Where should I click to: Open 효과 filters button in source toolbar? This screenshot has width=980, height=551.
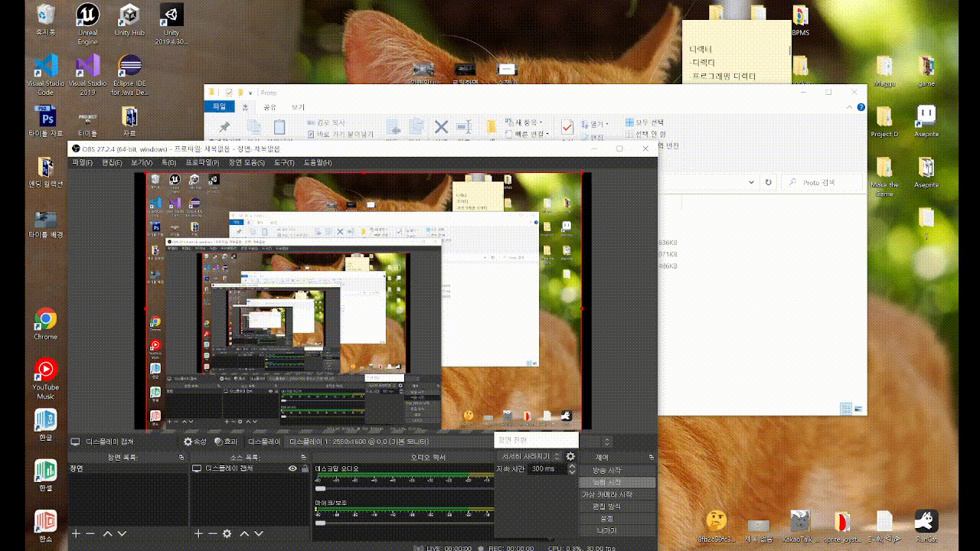click(x=226, y=442)
